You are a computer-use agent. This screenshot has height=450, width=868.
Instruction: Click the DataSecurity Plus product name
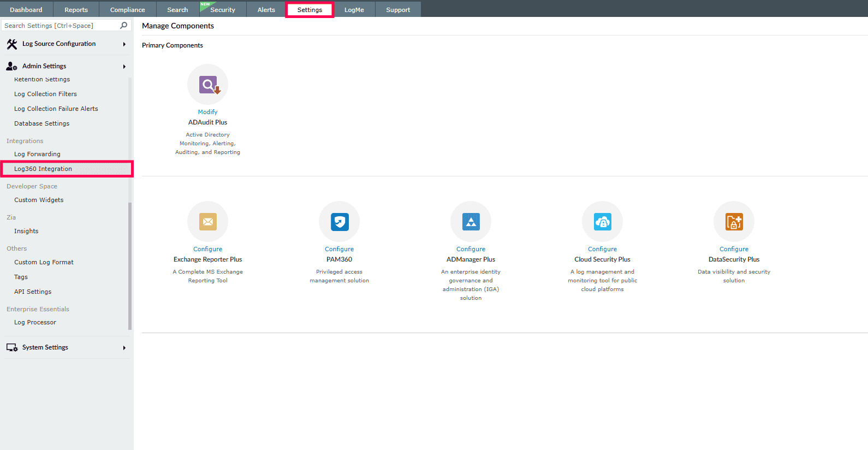click(x=734, y=259)
